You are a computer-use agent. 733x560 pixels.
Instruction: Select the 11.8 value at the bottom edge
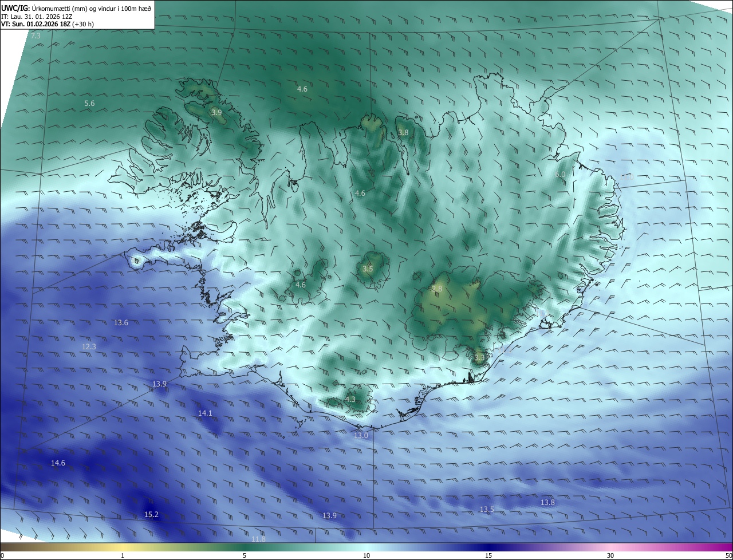click(258, 539)
